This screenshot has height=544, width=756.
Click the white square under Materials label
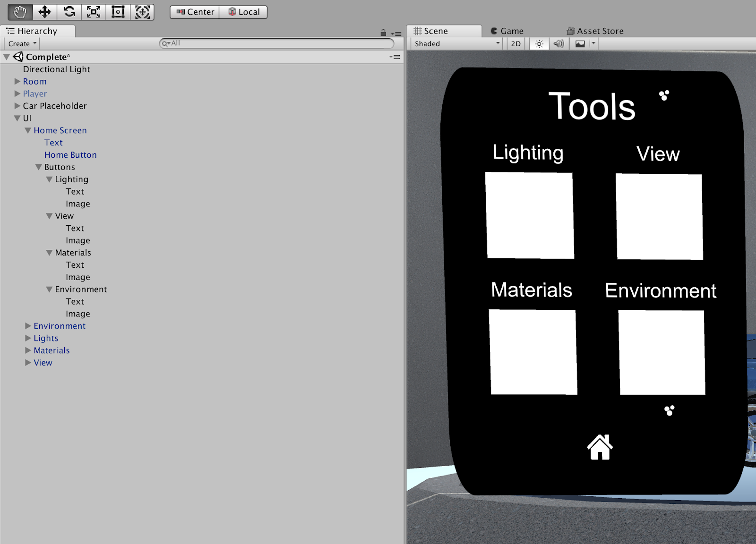click(533, 352)
